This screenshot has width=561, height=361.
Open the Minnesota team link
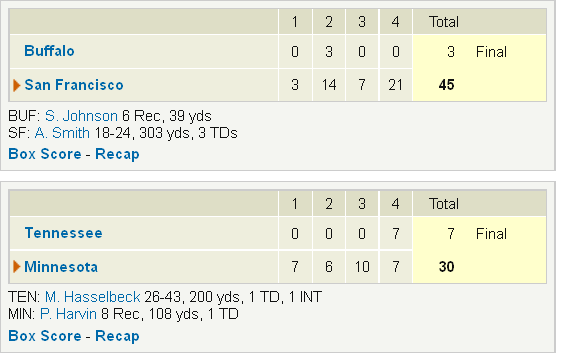61,267
